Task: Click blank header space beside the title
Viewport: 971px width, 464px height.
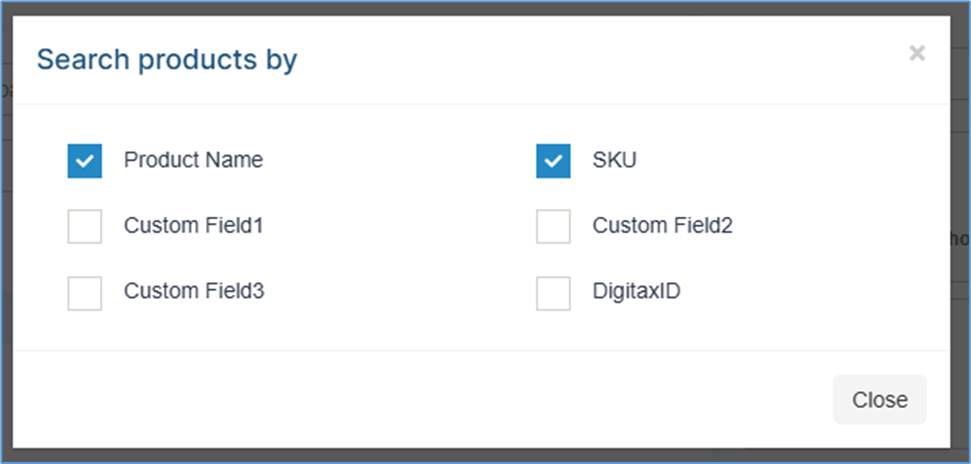Action: coord(601,60)
